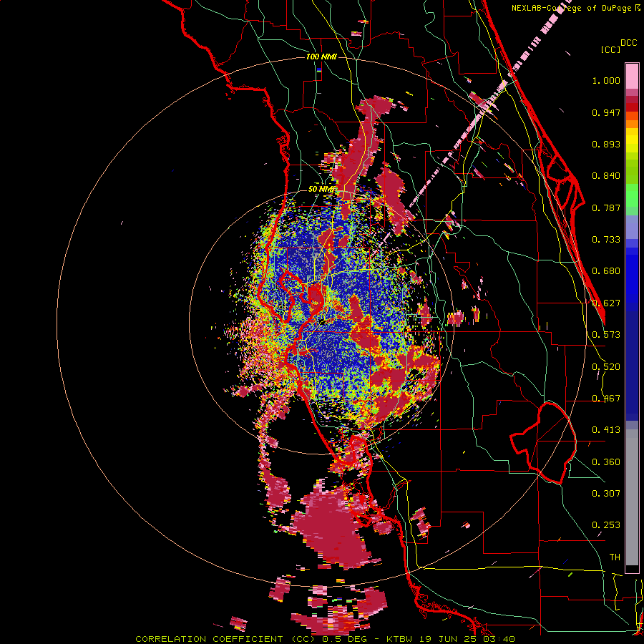Screen dimensions: 644x644
Task: Select the 1.000 value on the legend
Action: click(x=606, y=80)
